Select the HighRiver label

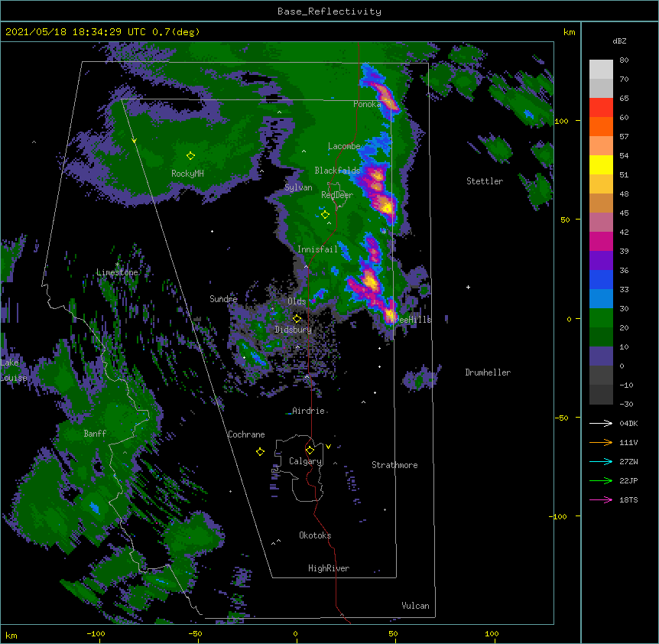click(329, 568)
